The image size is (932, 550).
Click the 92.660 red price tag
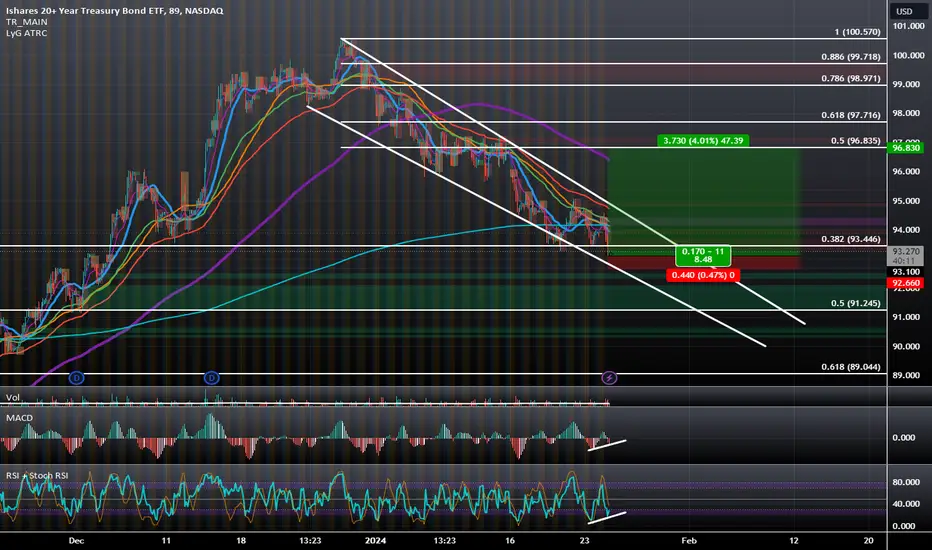(906, 283)
